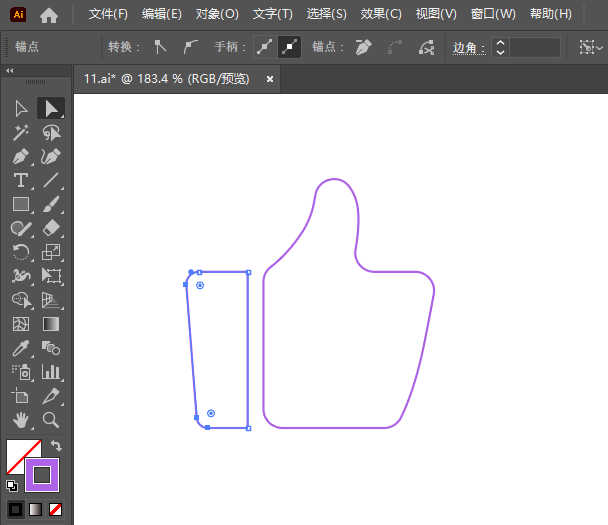Viewport: 608px width, 525px height.
Task: Open the 帮助(H) menu
Action: [551, 14]
